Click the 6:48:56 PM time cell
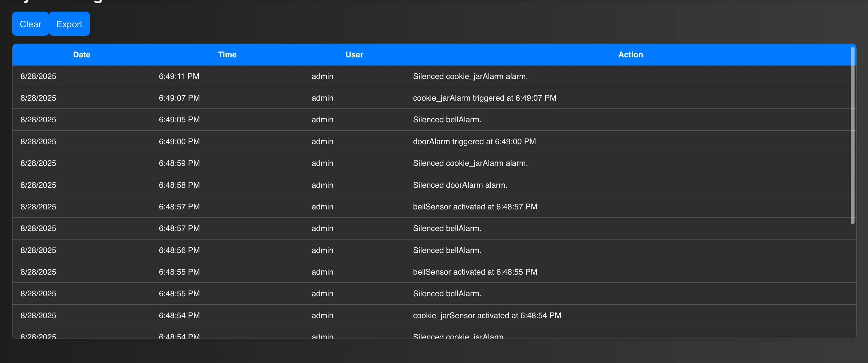This screenshot has height=363, width=868. [x=179, y=250]
